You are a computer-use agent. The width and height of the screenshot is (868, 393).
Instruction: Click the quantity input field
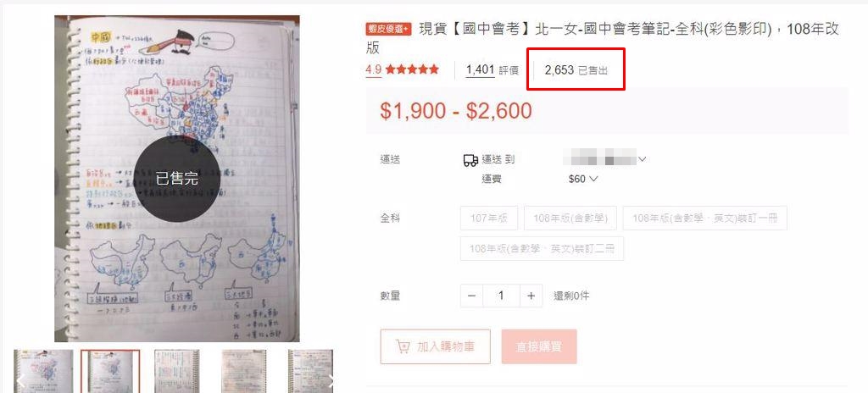click(x=501, y=296)
